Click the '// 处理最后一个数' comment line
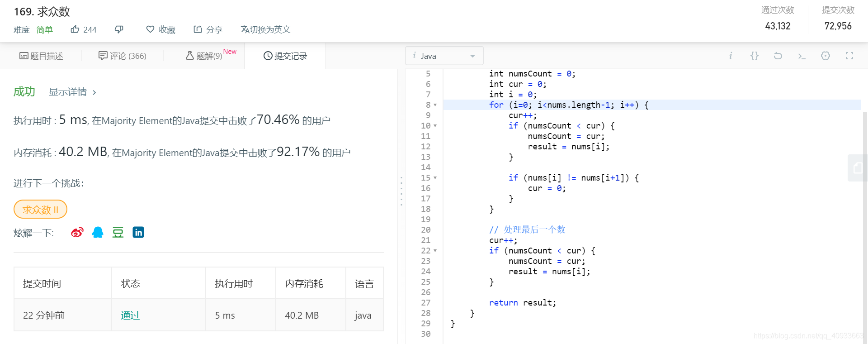This screenshot has height=344, width=868. click(x=527, y=230)
